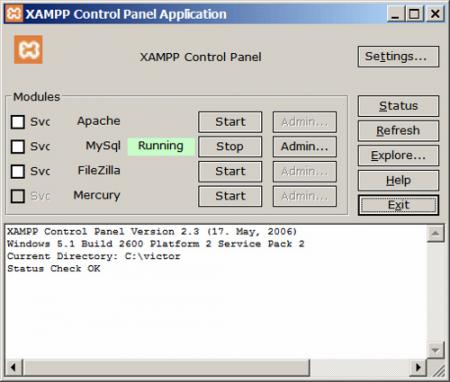Open Explore to browse the XAMPP folder
This screenshot has width=450, height=382.
(398, 155)
